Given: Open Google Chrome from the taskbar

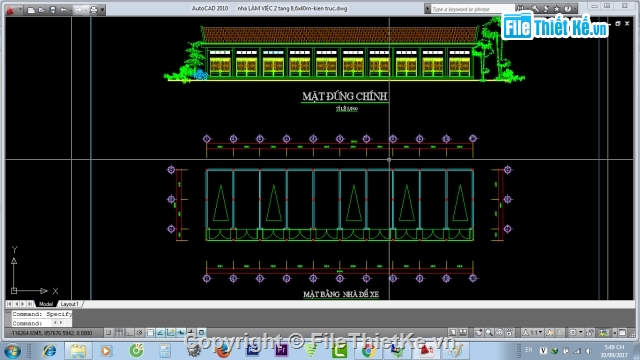Looking at the screenshot, I should coord(368,351).
